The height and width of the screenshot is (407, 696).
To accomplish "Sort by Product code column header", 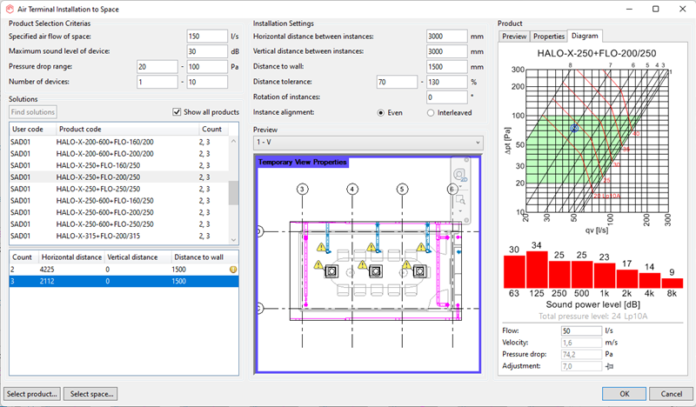I will pos(127,129).
